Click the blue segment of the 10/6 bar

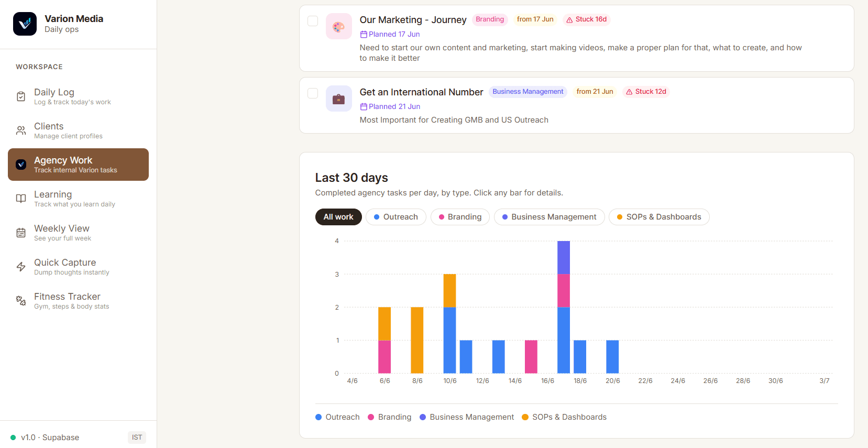pos(449,341)
